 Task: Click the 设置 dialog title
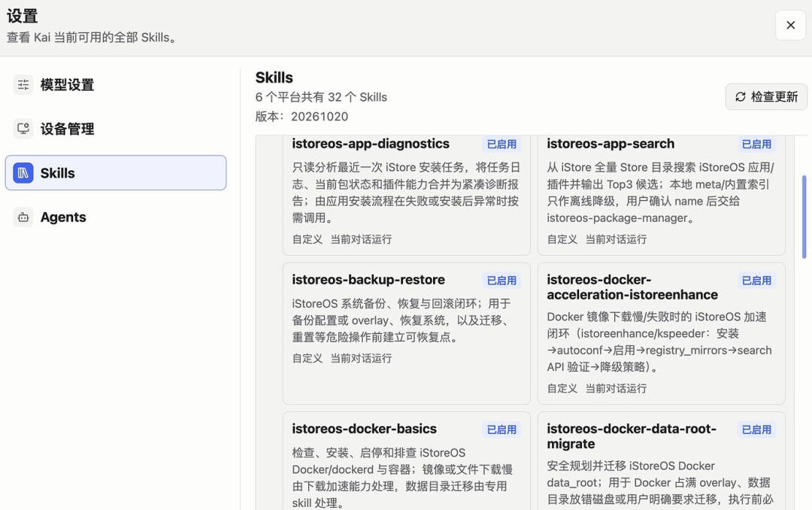(23, 16)
